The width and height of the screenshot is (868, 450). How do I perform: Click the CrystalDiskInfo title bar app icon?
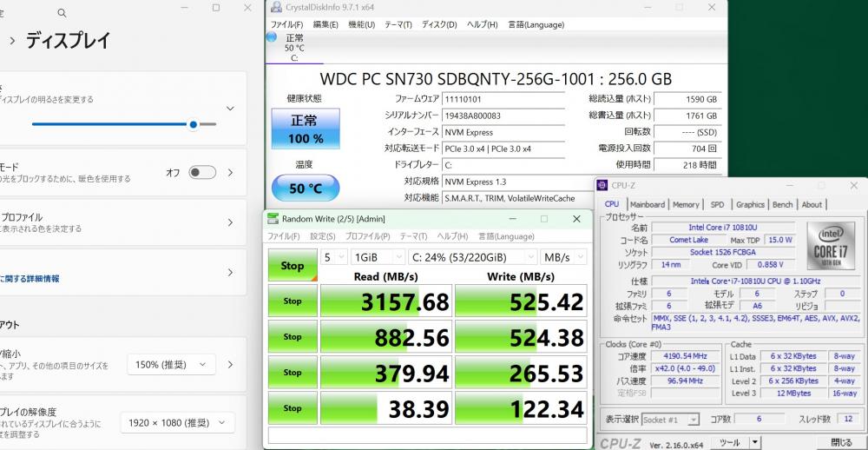(275, 7)
